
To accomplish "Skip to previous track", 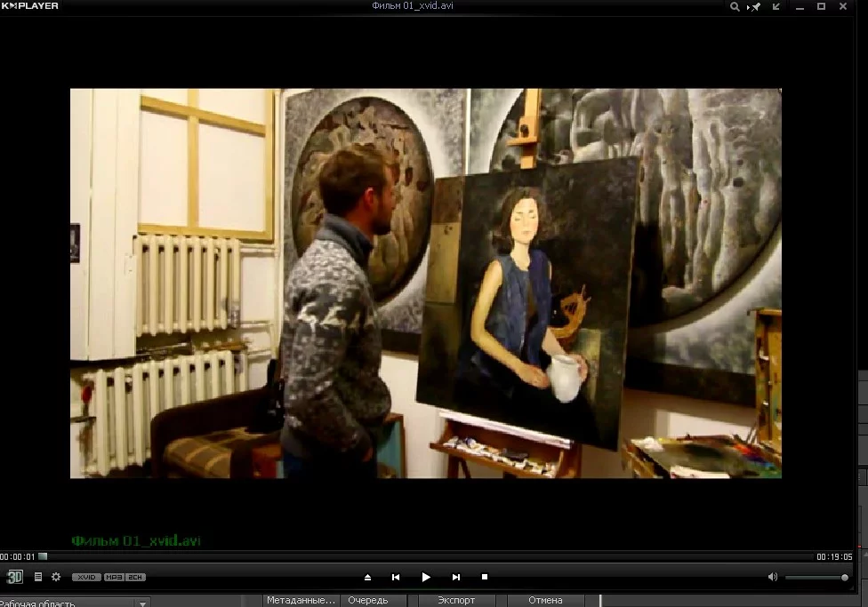I will [x=396, y=577].
